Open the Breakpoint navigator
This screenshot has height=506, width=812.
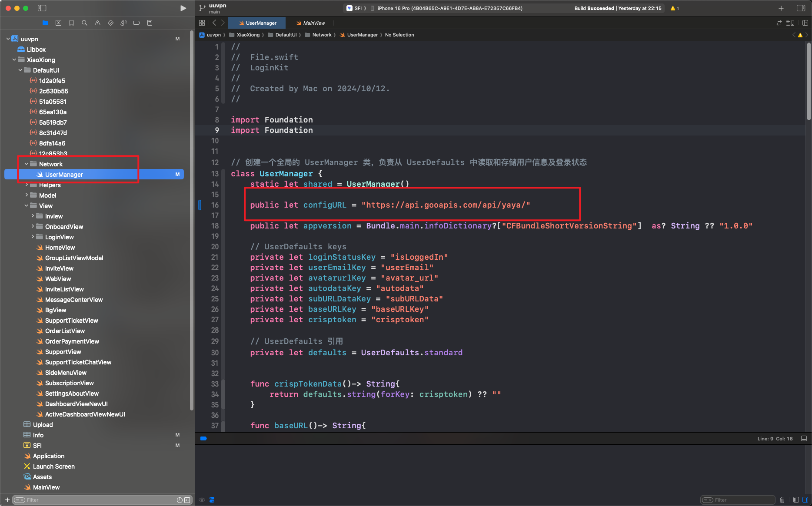click(136, 23)
